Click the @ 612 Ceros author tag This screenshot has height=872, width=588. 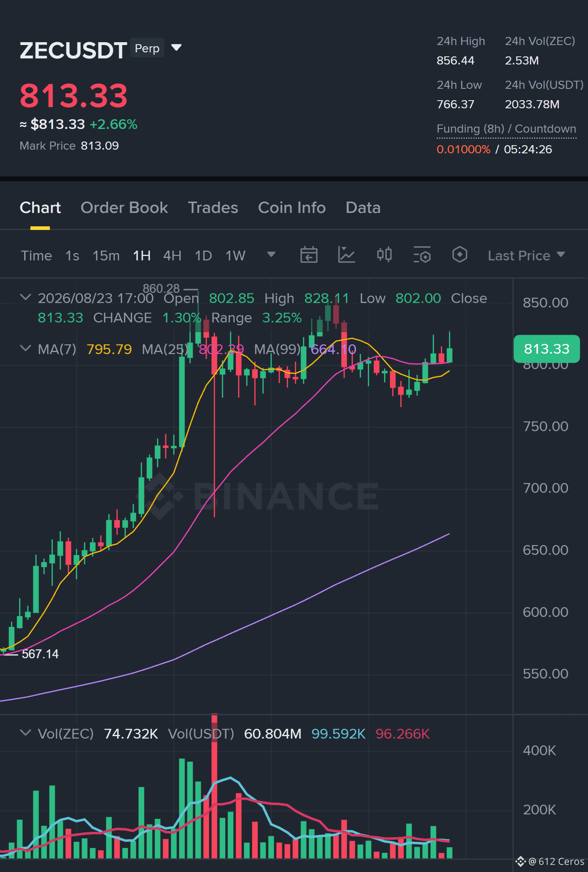550,861
